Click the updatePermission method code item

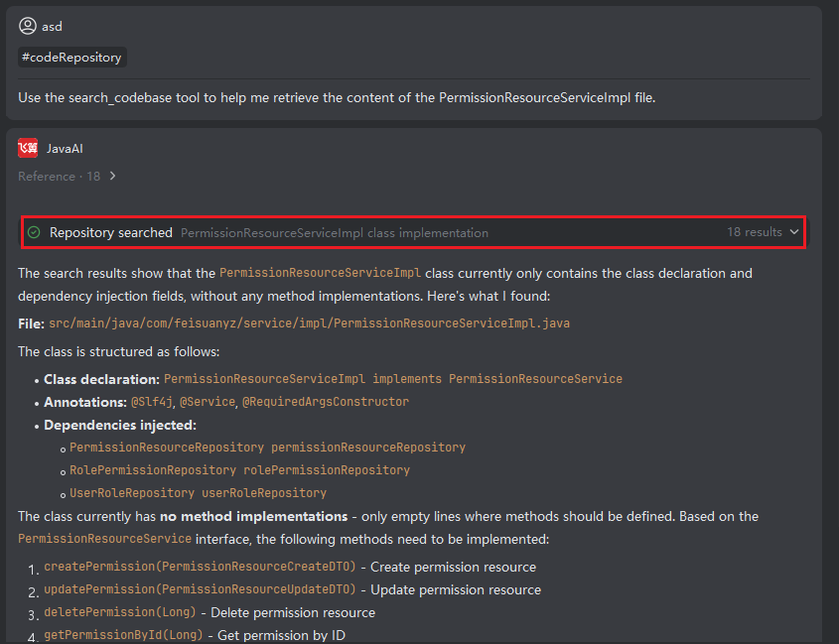200,590
